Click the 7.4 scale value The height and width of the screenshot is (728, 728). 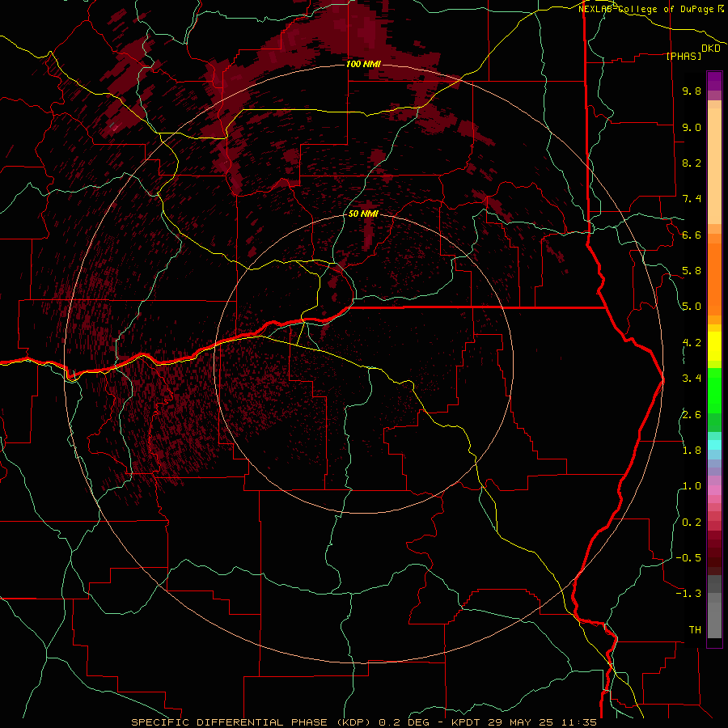tap(692, 199)
